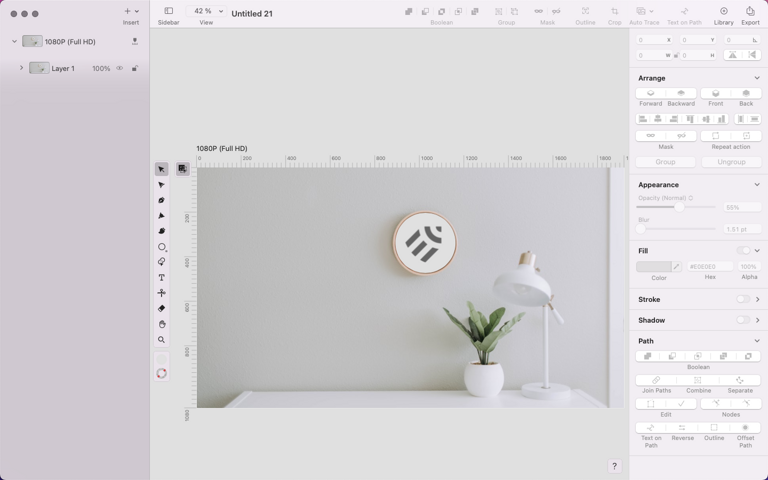This screenshot has width=768, height=480.
Task: Click the Fill color swatch
Action: [x=653, y=266]
